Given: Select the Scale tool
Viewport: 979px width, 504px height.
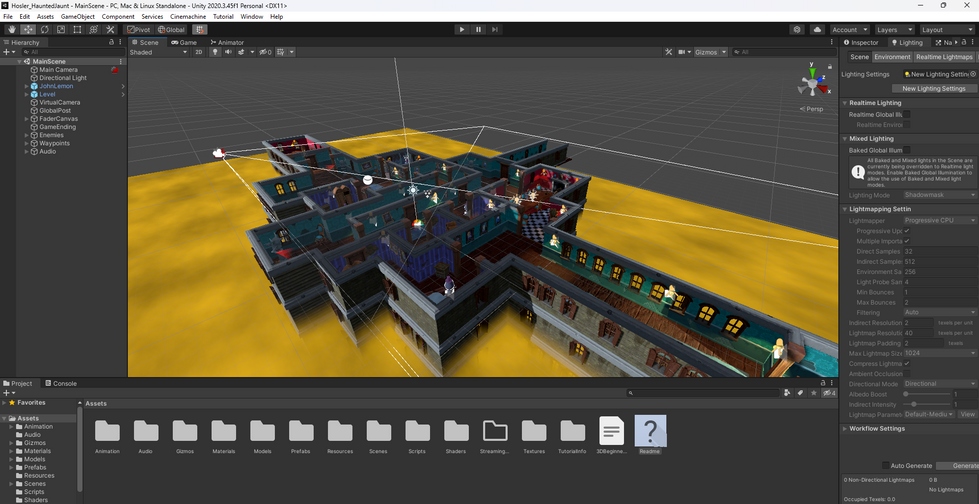Looking at the screenshot, I should coord(61,29).
